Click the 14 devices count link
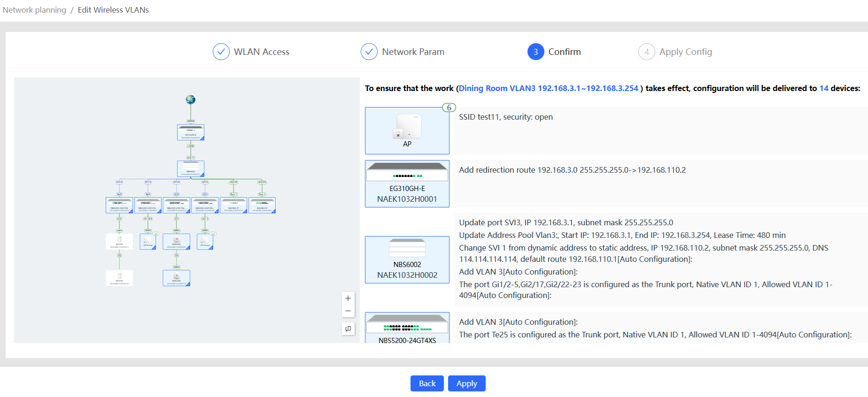Viewport: 868px width, 397px height. click(x=824, y=88)
